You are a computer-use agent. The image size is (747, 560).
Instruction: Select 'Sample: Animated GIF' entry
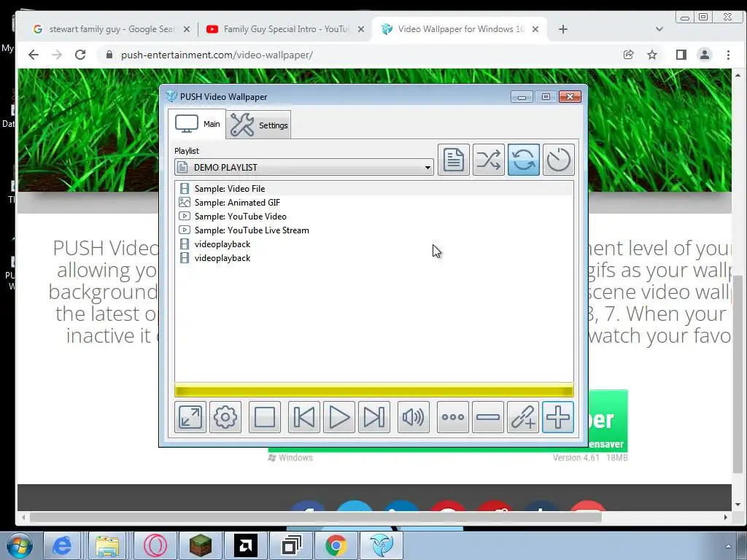pos(374,203)
